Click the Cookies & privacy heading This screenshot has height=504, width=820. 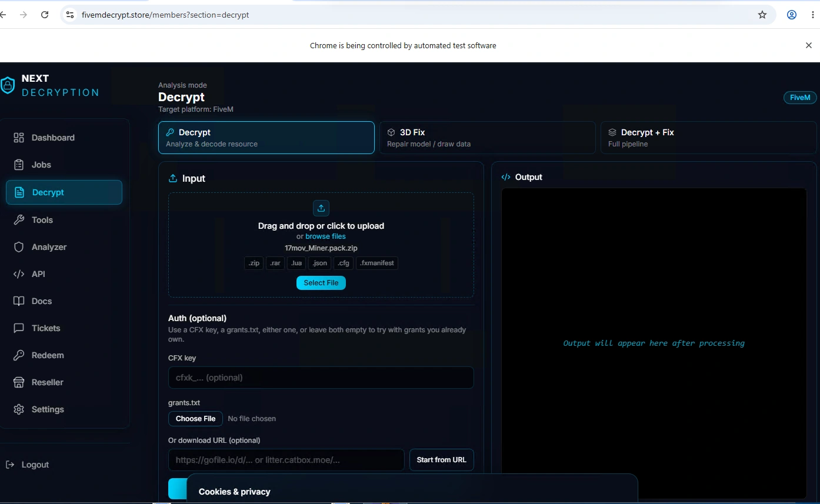[235, 492]
